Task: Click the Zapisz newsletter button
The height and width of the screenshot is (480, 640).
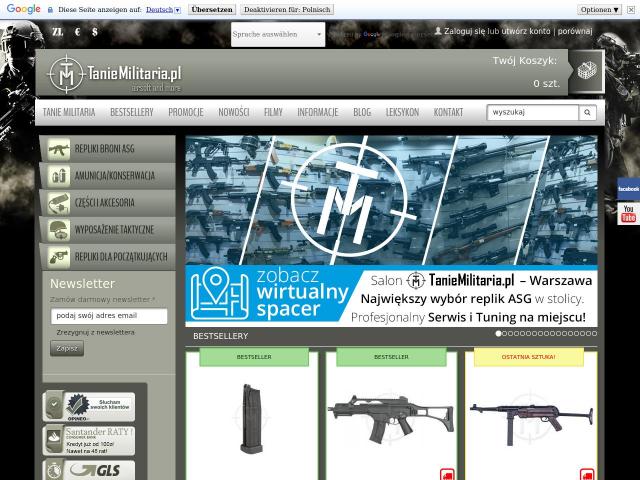Action: pyautogui.click(x=67, y=348)
